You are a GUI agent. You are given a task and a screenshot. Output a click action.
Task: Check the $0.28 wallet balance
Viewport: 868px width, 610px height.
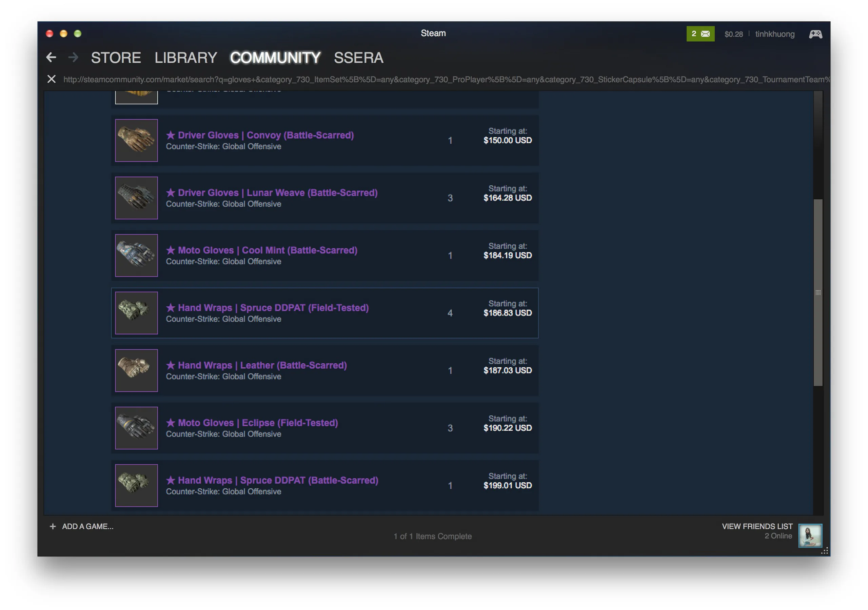[733, 34]
